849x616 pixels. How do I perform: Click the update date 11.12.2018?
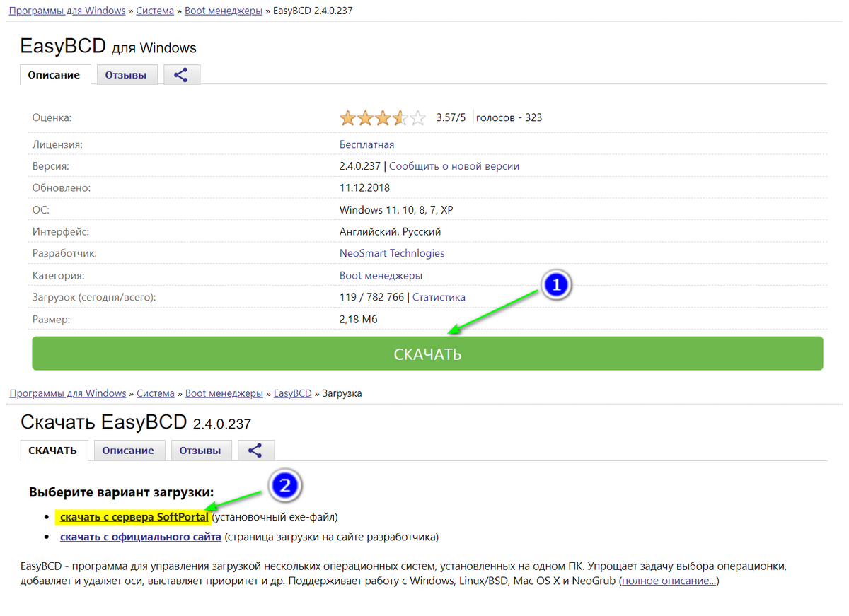(x=364, y=188)
